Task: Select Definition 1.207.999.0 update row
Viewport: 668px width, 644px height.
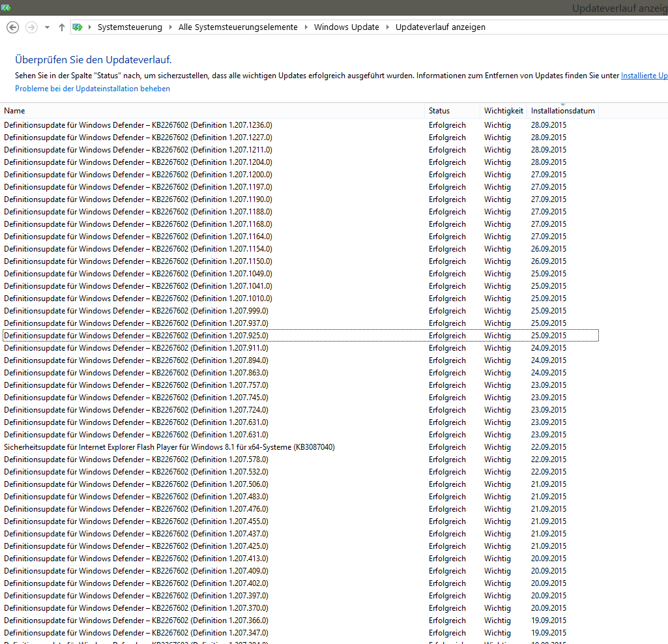Action: (300, 311)
